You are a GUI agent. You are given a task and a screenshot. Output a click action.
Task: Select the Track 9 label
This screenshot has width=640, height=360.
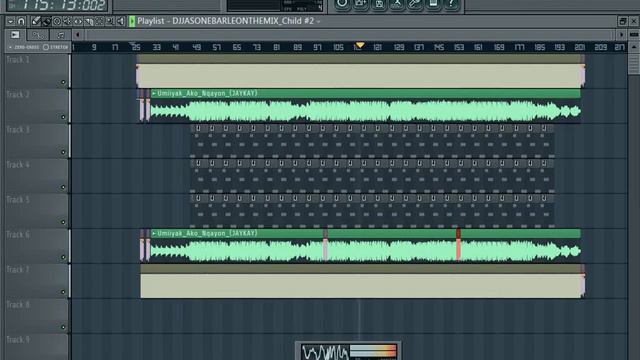18,340
